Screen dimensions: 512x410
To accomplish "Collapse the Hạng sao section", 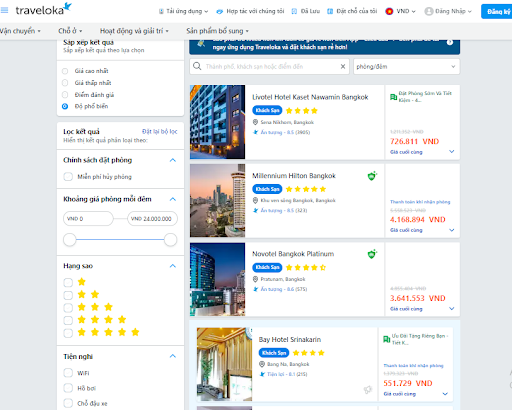I will point(173,266).
